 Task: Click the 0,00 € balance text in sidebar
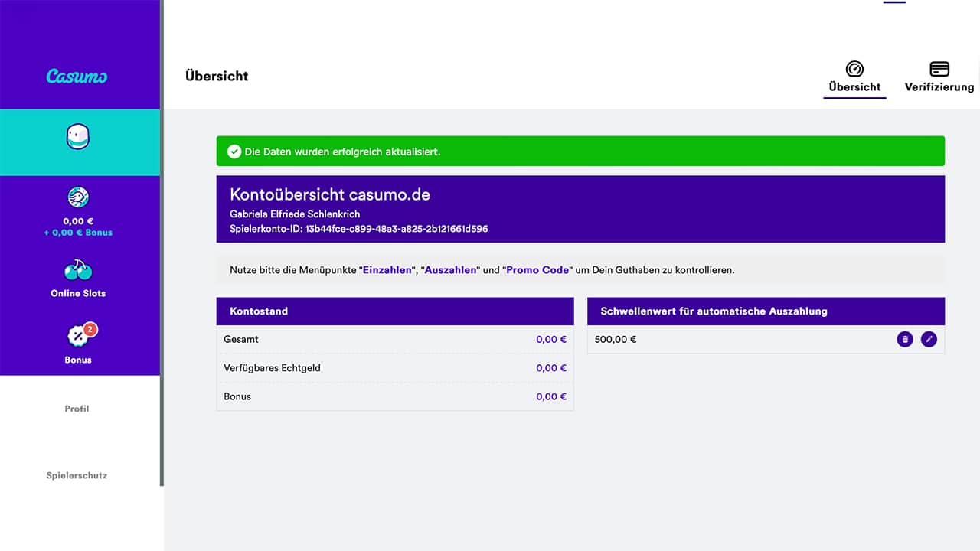coord(78,221)
